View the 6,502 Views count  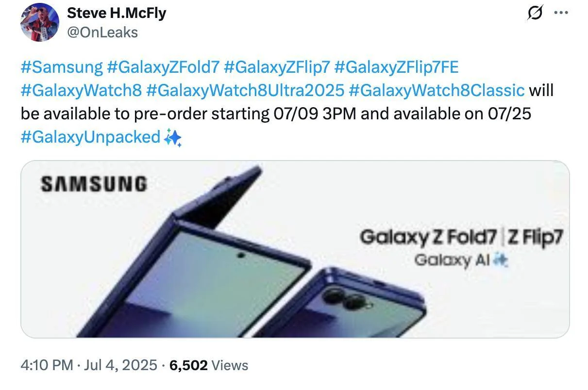(x=208, y=365)
